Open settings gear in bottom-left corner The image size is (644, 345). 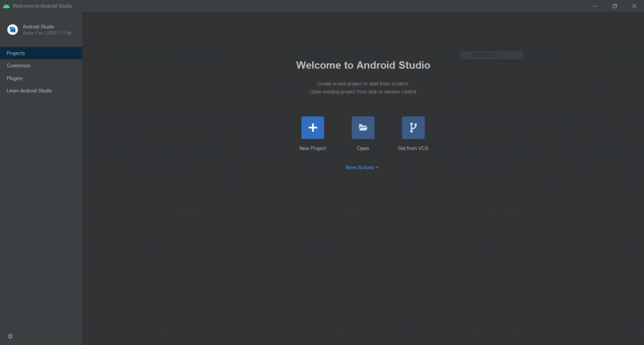click(10, 336)
